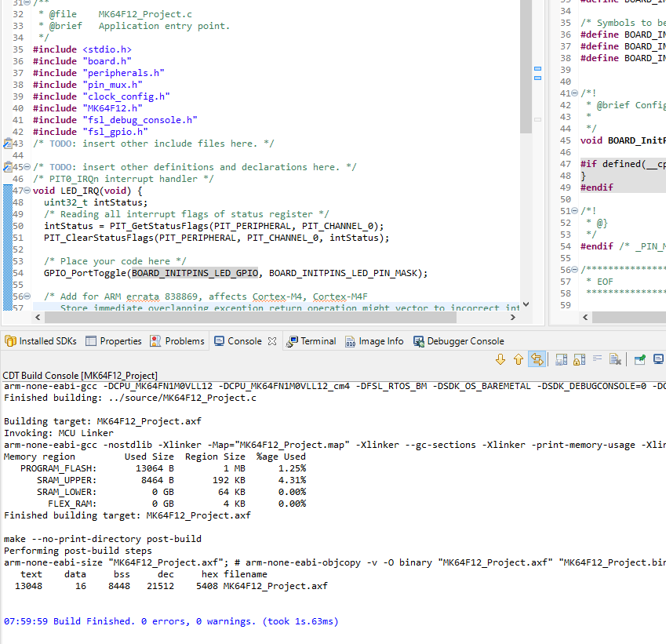Click the TODO task marker at line 43
The width and height of the screenshot is (666, 644).
[8, 144]
